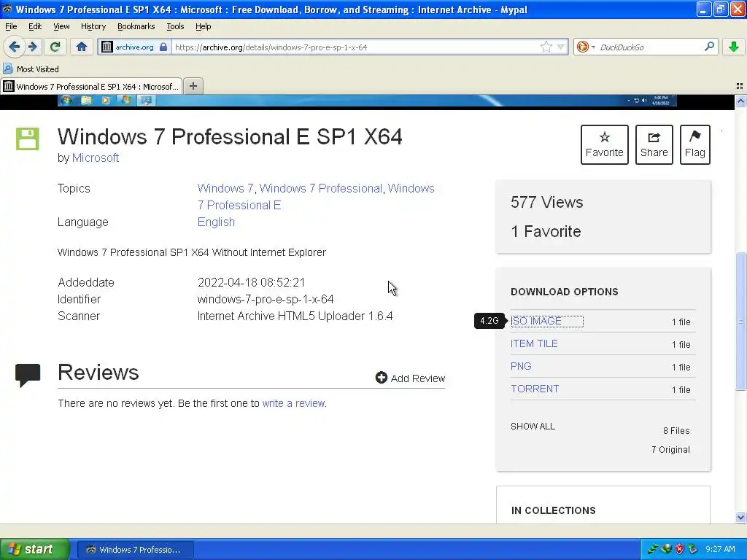The width and height of the screenshot is (747, 560).
Task: Open the TORRENT download option
Action: [x=535, y=389]
